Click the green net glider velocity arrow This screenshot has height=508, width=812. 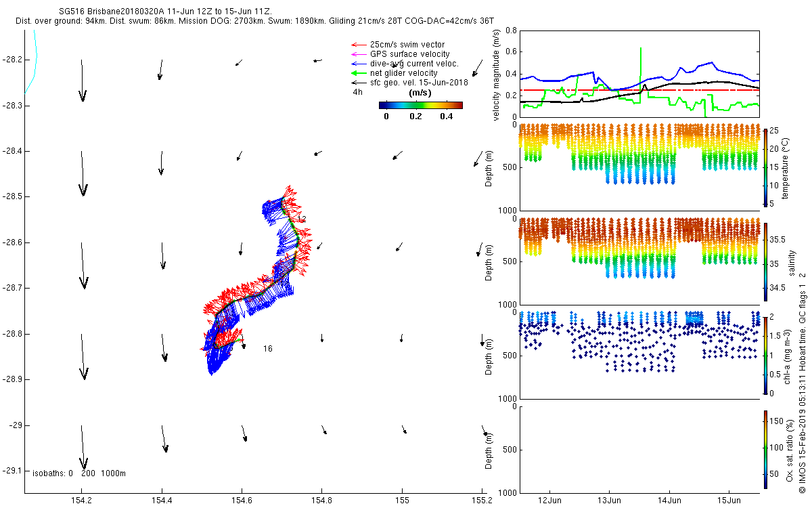tap(357, 73)
